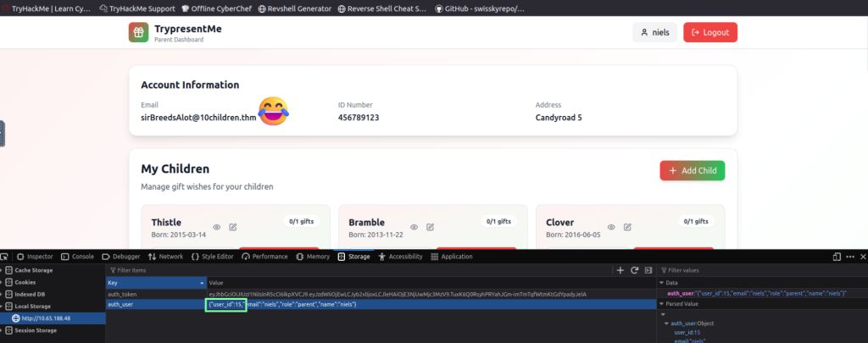Open devtools three-dot options menu
Screen dimensions: 868x343
pos(849,257)
